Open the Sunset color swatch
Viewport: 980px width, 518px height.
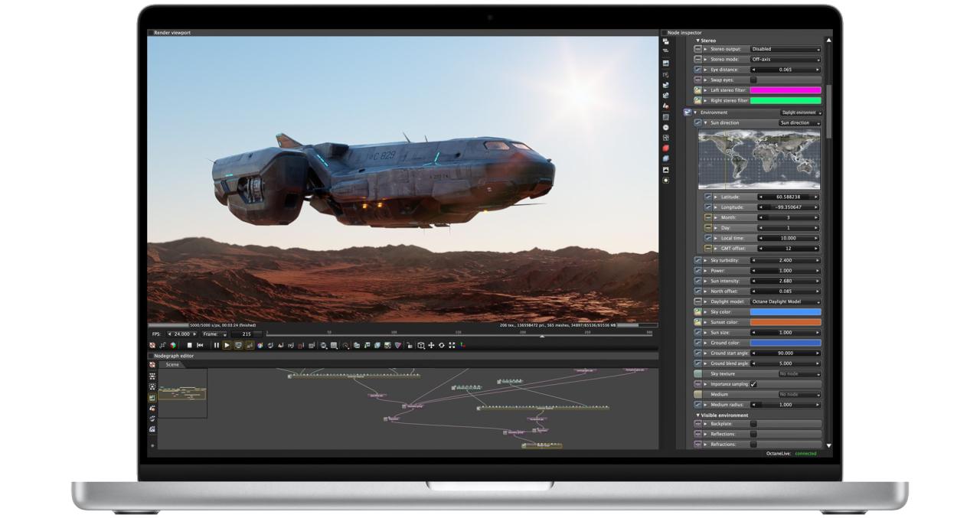coord(786,322)
